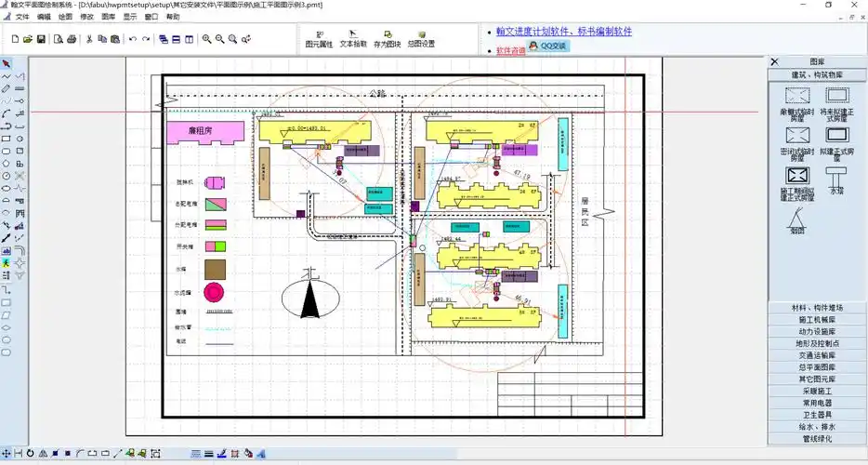Open the 文件 menu

tap(22, 17)
